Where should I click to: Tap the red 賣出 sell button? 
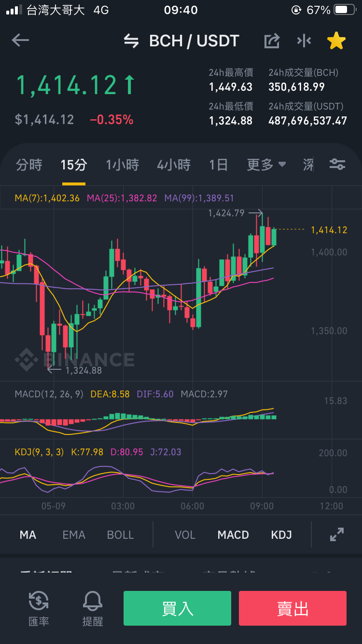click(x=292, y=608)
